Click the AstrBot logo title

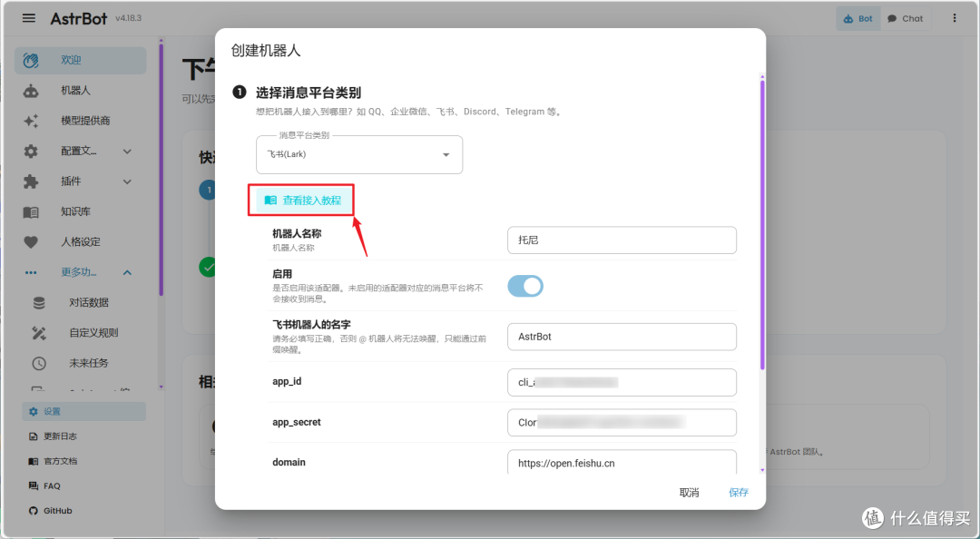click(x=79, y=18)
